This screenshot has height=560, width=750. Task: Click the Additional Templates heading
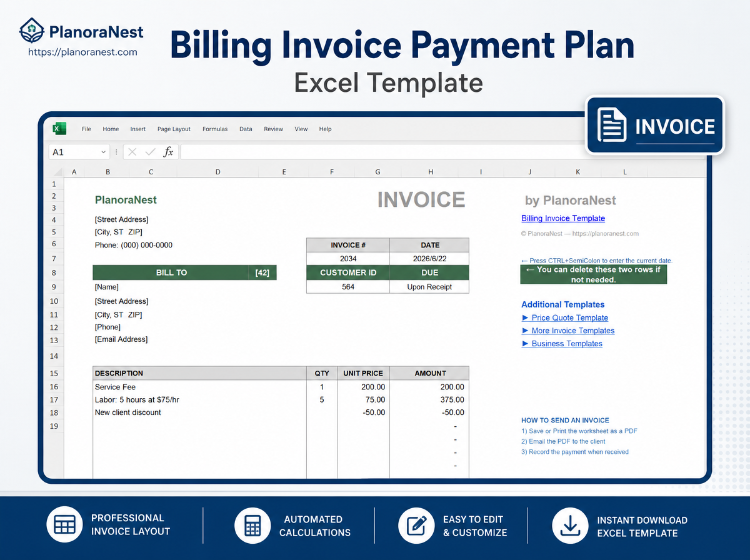pos(563,304)
